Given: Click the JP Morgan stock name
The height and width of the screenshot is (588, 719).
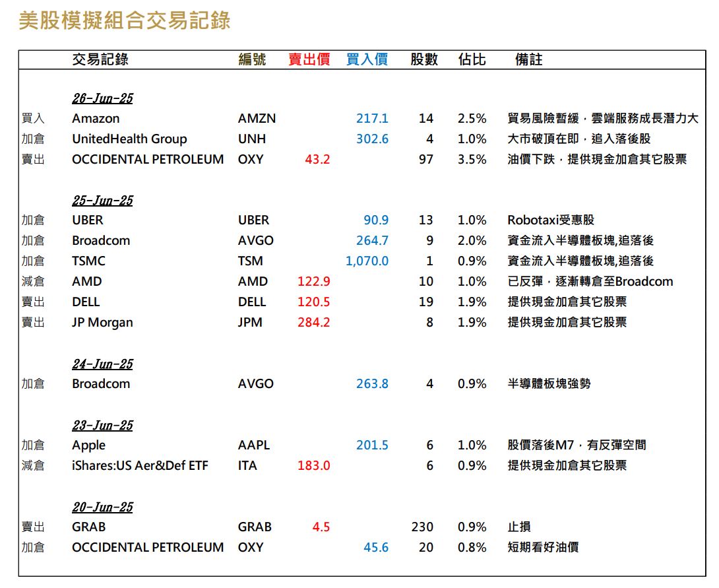Looking at the screenshot, I should pos(102,323).
